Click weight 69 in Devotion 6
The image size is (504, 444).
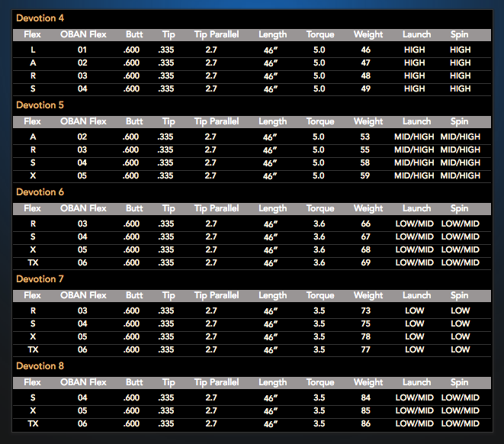click(x=365, y=262)
